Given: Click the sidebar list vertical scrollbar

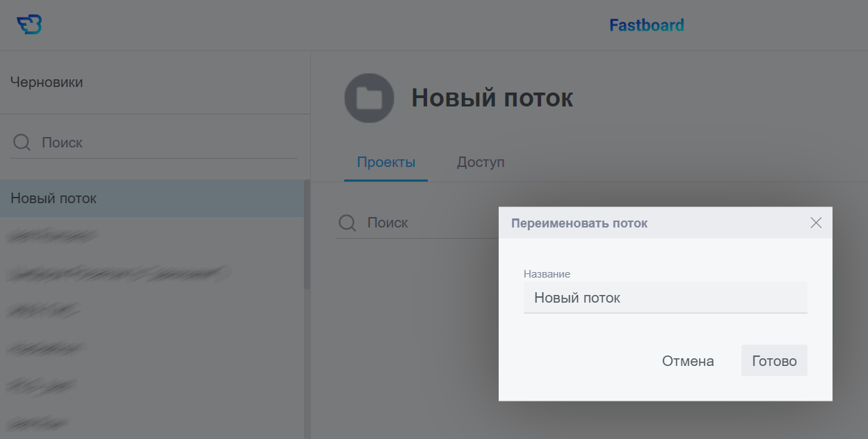Looking at the screenshot, I should (307, 237).
